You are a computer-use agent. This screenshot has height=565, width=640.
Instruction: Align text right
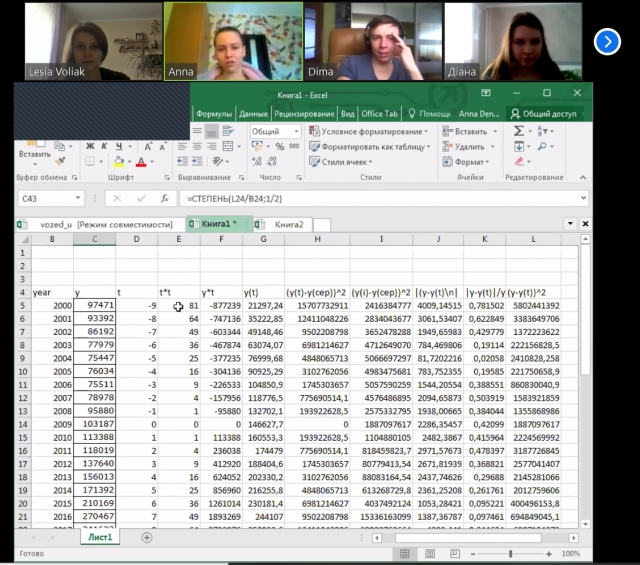click(211, 147)
